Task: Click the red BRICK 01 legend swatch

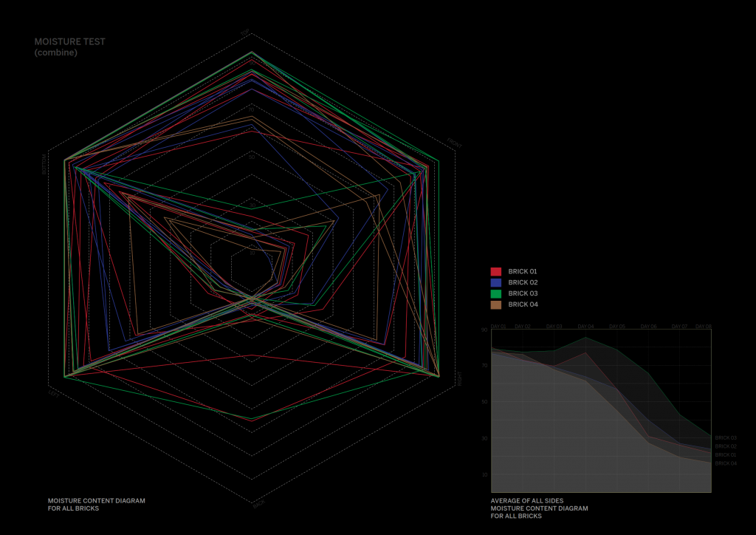Action: [x=496, y=271]
